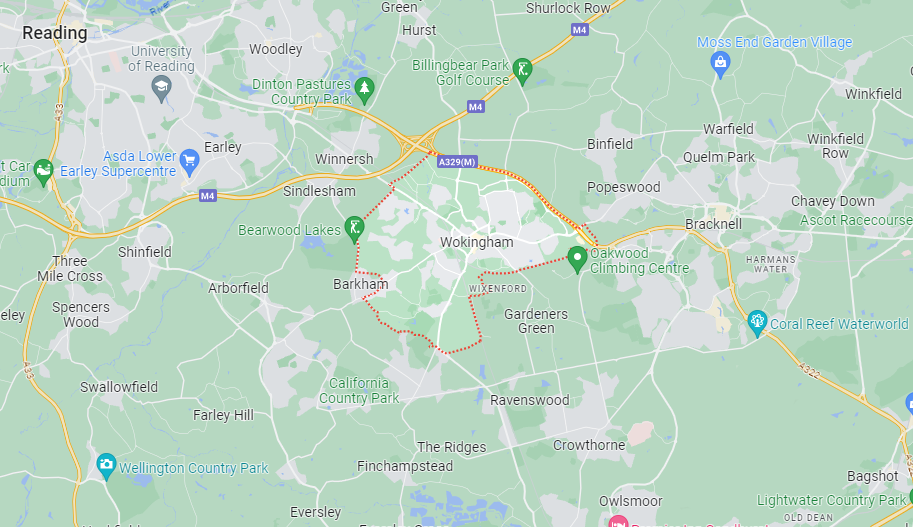
Task: Select the Bearwood Lakes golf marker
Action: click(354, 229)
